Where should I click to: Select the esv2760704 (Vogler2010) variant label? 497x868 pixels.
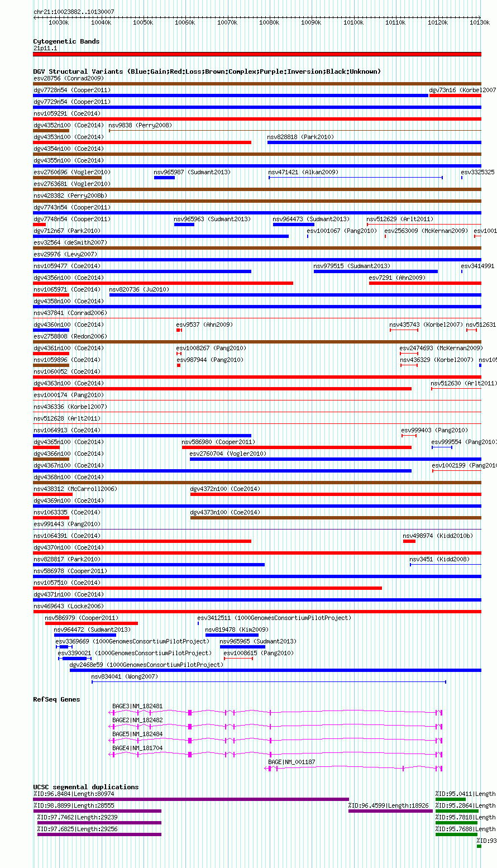click(228, 454)
